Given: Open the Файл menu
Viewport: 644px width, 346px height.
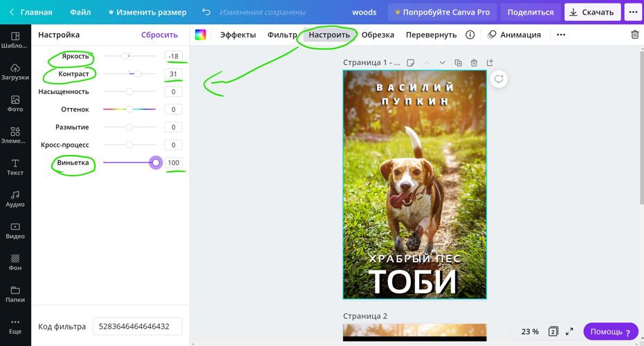Looking at the screenshot, I should (80, 12).
